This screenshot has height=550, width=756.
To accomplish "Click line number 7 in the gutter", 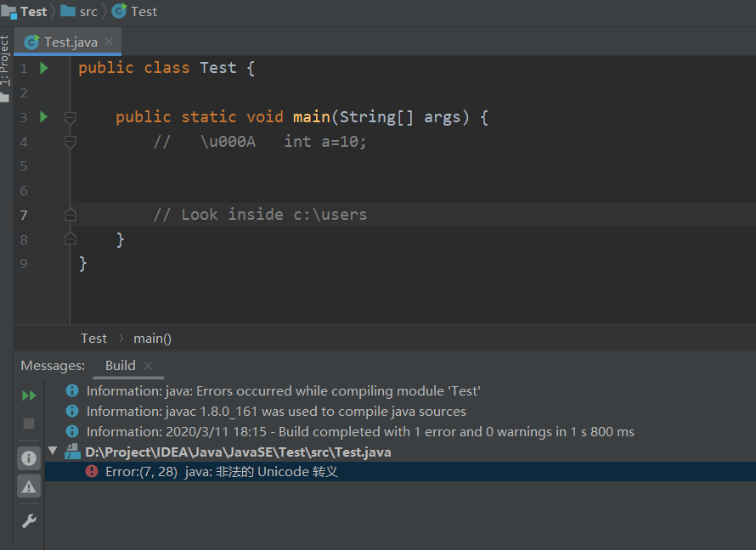I will click(x=24, y=215).
